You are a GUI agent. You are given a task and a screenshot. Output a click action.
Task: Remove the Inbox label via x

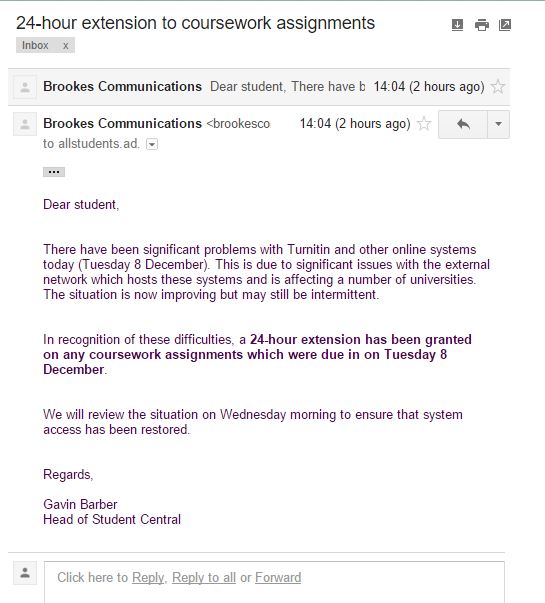[66, 45]
